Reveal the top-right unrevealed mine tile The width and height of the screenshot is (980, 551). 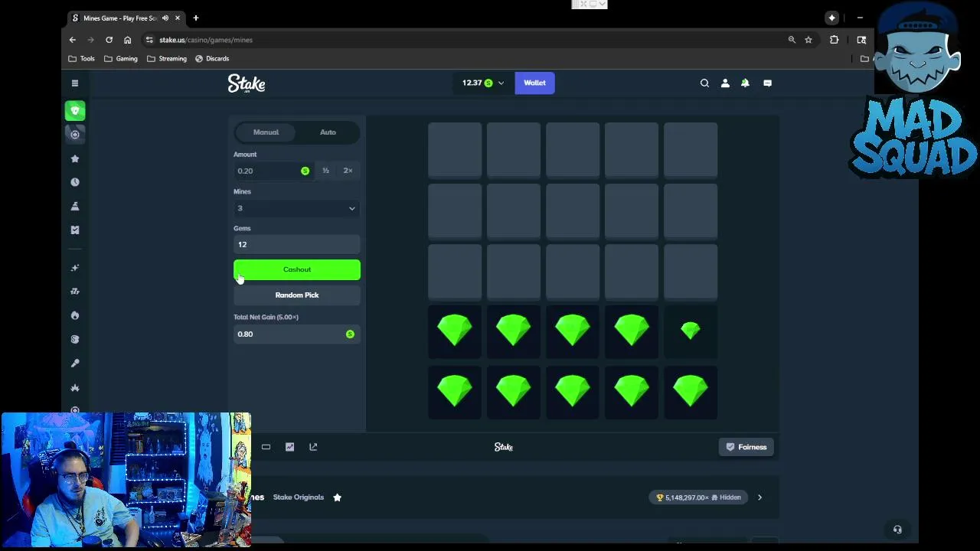click(x=691, y=150)
